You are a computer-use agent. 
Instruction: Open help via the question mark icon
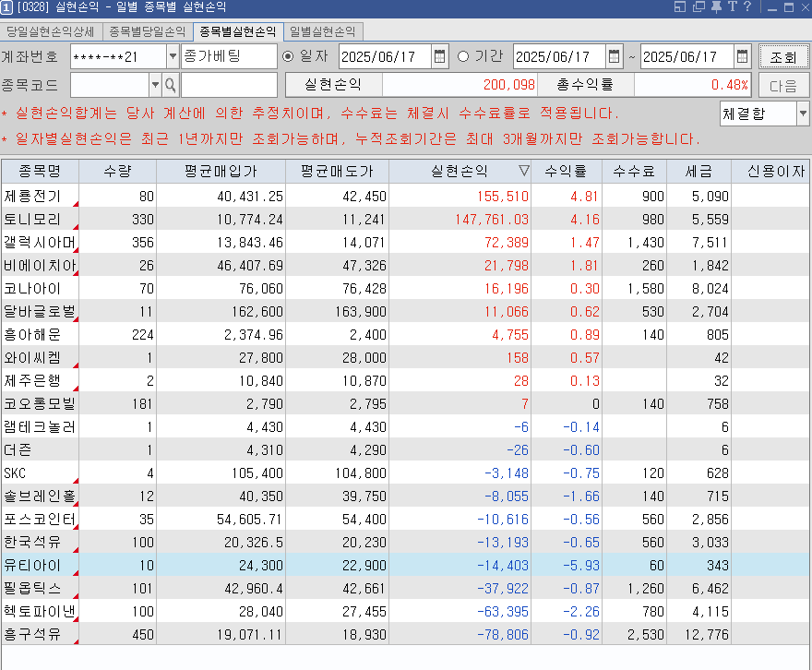pos(746,7)
